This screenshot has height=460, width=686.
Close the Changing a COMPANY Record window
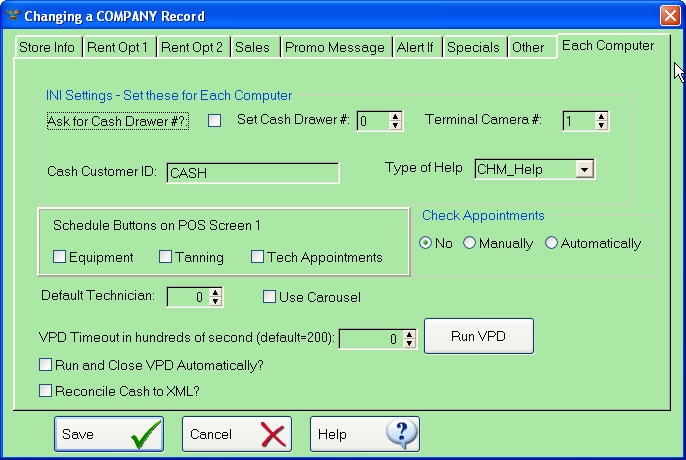669,16
